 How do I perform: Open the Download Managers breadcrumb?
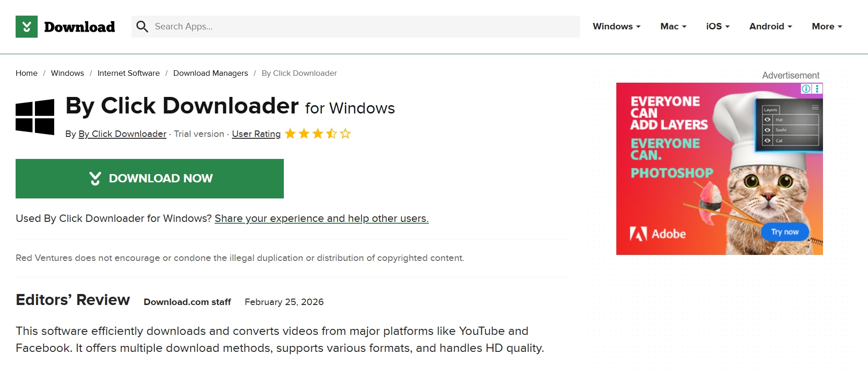[211, 73]
